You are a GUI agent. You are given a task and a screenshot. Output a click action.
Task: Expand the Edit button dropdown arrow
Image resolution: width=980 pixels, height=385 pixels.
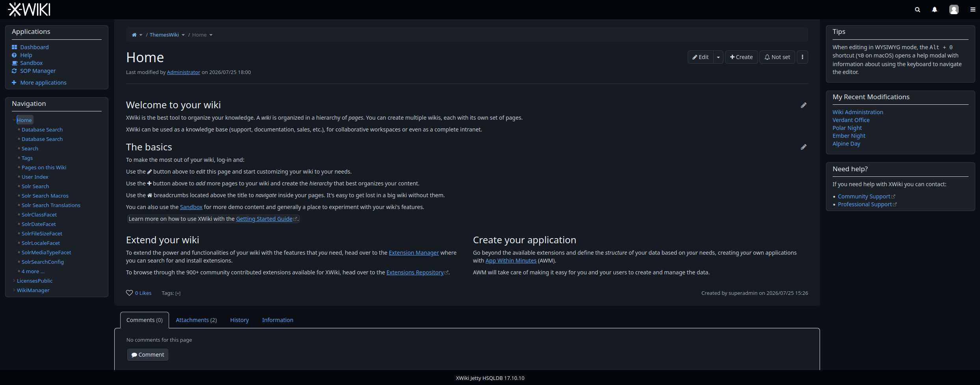718,57
